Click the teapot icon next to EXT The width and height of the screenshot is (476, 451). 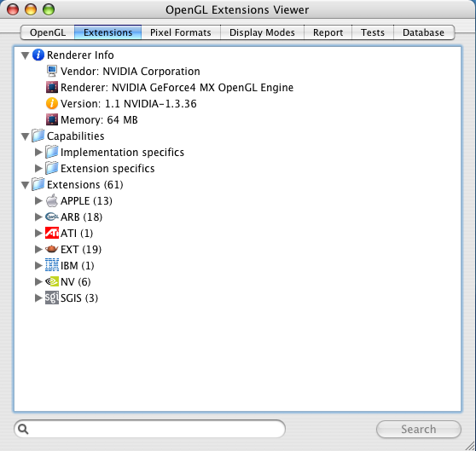click(x=52, y=249)
